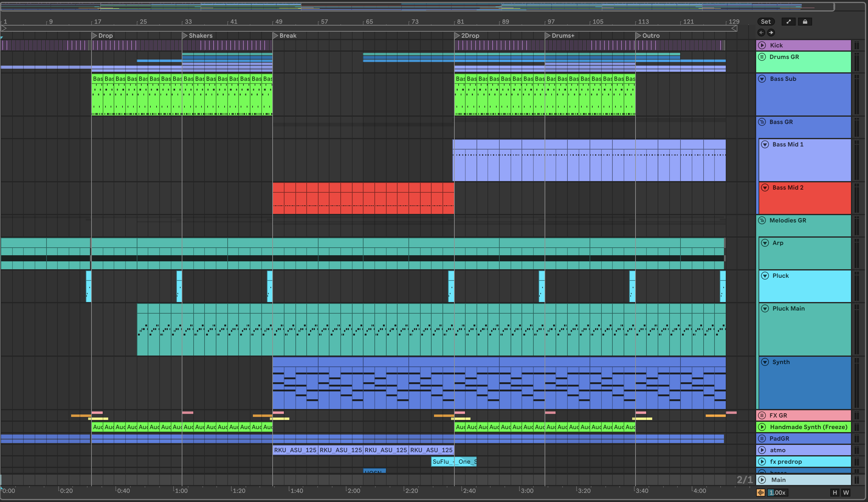The image size is (868, 502).
Task: Fold the Bass Sub track triangle
Action: pyautogui.click(x=762, y=79)
